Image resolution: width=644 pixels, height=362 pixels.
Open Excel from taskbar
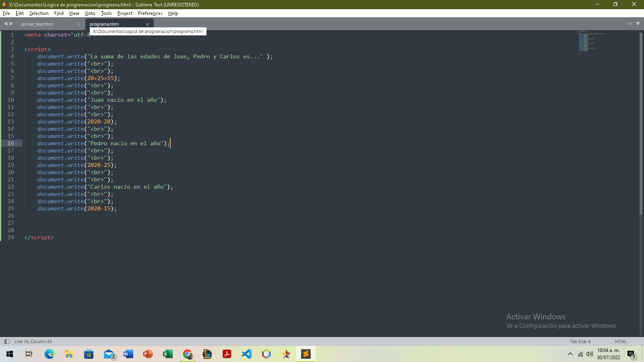click(x=167, y=354)
